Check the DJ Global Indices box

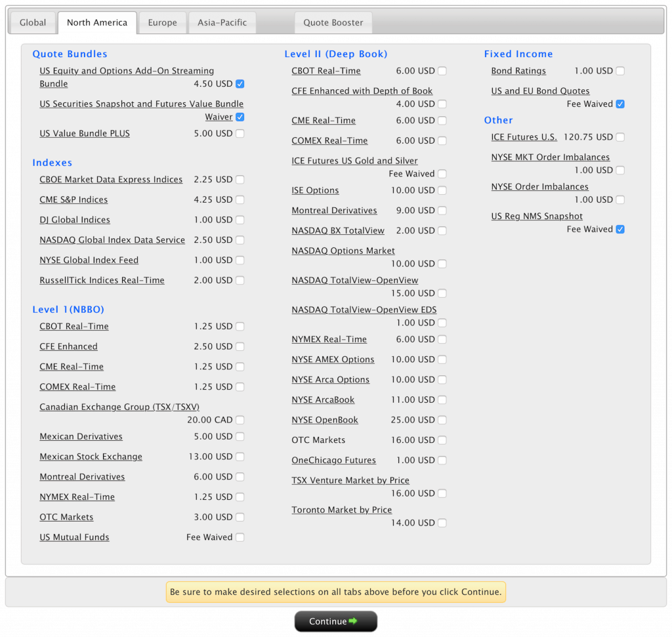240,220
